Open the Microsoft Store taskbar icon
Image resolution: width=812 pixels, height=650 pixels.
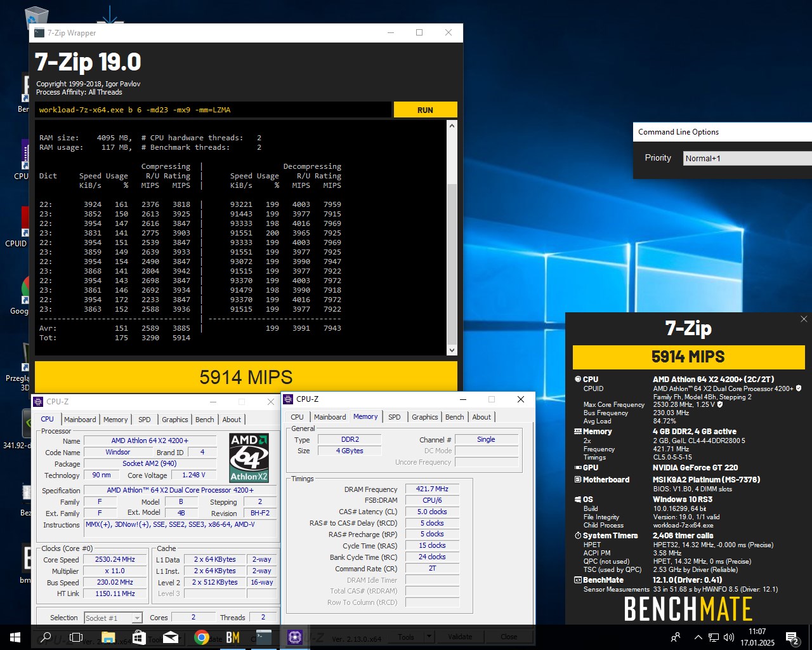coord(140,637)
